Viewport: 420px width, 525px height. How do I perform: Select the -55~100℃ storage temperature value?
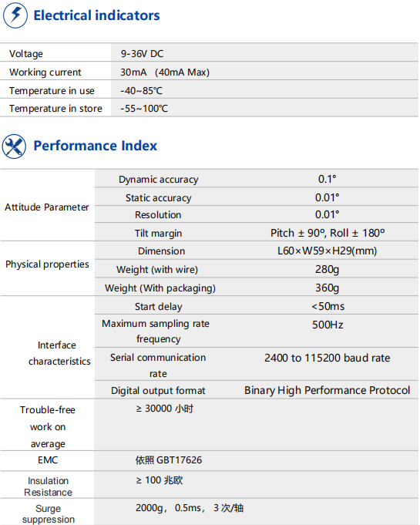(144, 109)
